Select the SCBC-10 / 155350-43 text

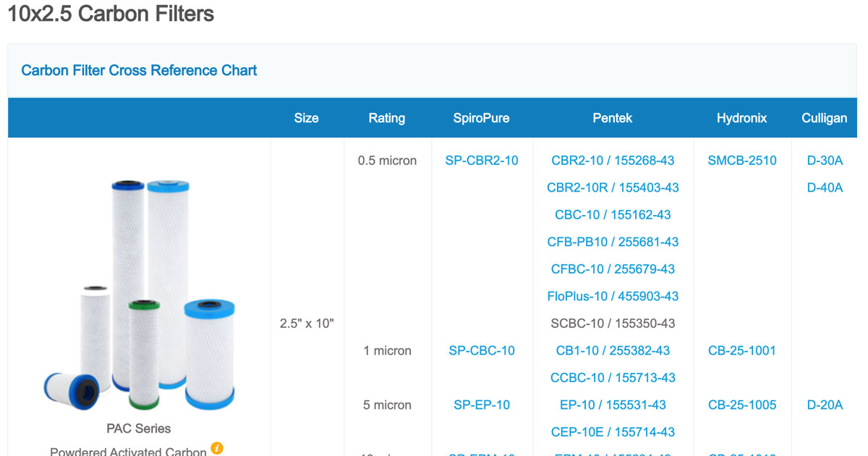(613, 324)
